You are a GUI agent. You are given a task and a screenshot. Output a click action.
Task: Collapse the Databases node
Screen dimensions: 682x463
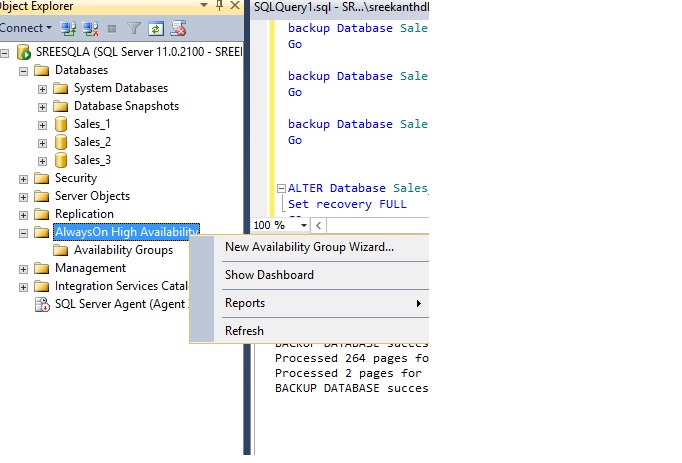[23, 70]
